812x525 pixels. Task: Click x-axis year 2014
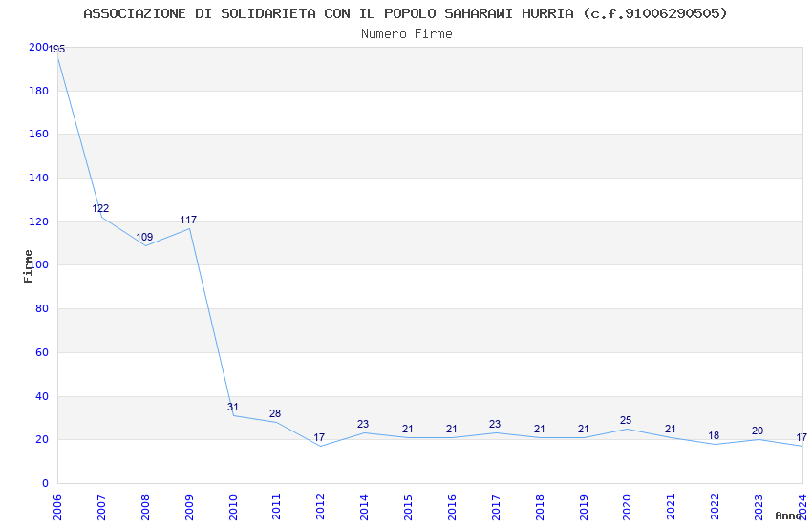(x=364, y=508)
